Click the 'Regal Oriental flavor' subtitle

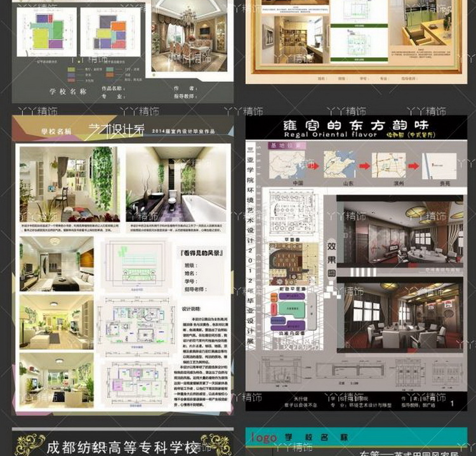tap(330, 135)
